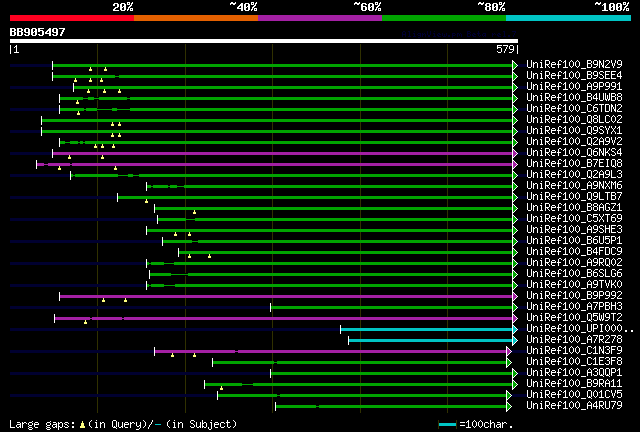
Task: Click the UniRef100_C5XT69 label
Action: (x=574, y=219)
